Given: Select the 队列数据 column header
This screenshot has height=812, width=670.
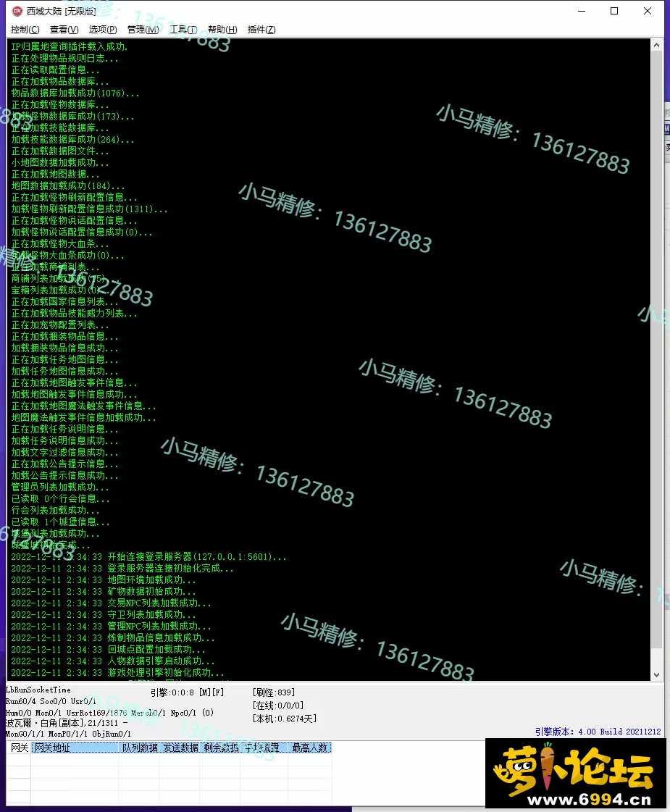Looking at the screenshot, I should 139,748.
